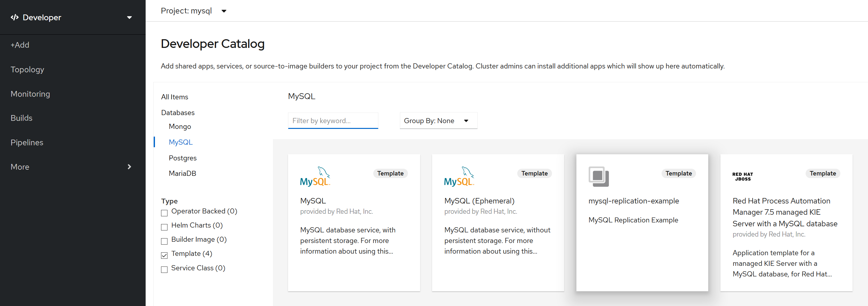The width and height of the screenshot is (868, 306).
Task: Choose the Postgres subcategory
Action: pyautogui.click(x=183, y=158)
